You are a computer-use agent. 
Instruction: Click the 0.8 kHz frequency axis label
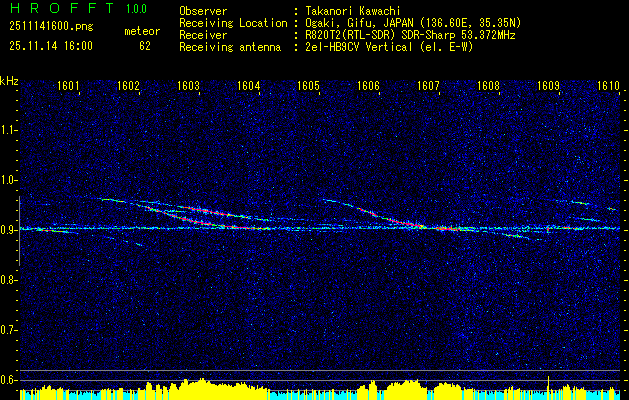9,280
